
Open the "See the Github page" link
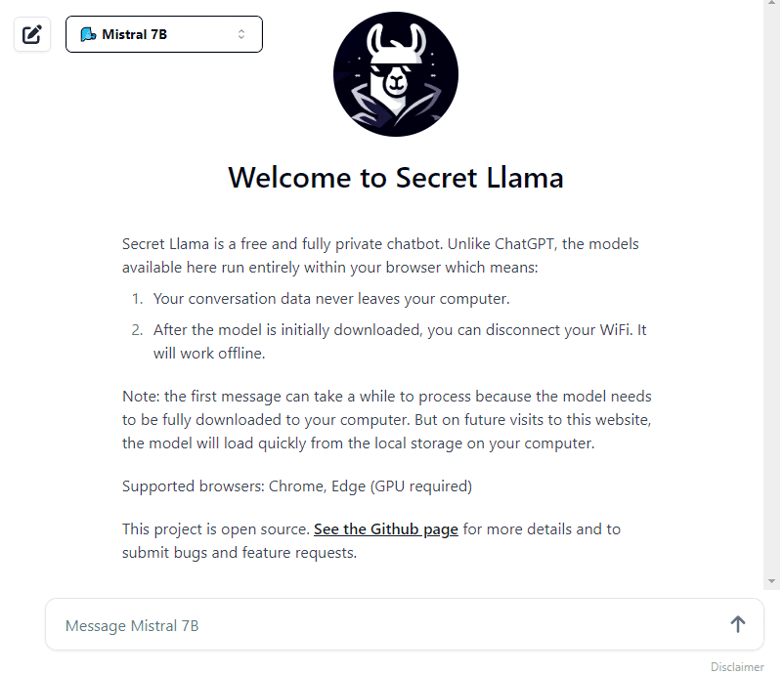(385, 529)
